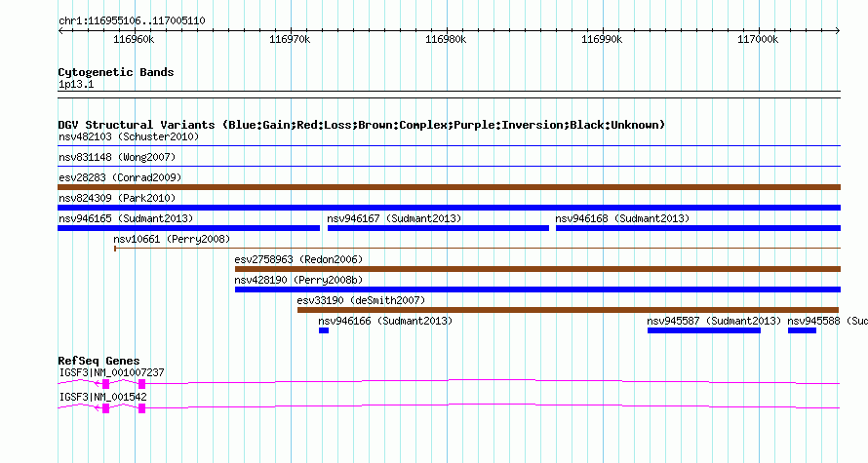
Task: Select variant label nsv945587 (Sudmant2013)
Action: click(714, 321)
